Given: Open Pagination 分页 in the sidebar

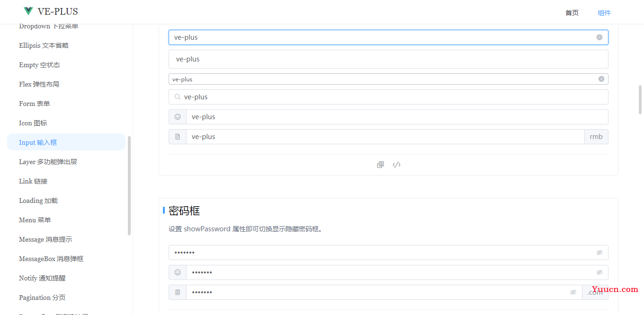Looking at the screenshot, I should 66,297.
